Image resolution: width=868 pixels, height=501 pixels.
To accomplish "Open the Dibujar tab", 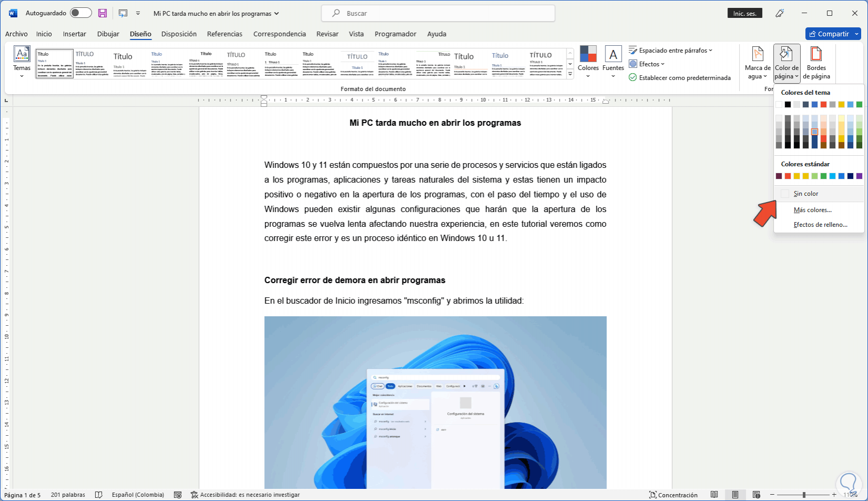I will 108,34.
